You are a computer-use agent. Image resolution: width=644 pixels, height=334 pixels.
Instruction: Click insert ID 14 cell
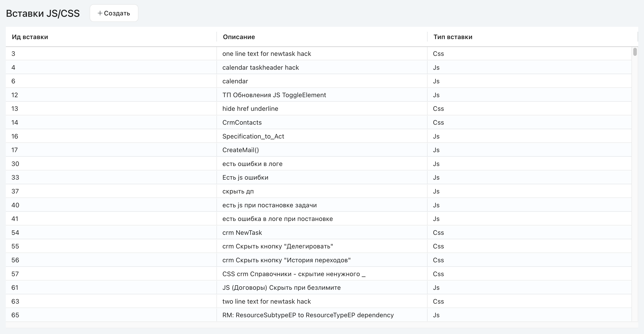111,122
